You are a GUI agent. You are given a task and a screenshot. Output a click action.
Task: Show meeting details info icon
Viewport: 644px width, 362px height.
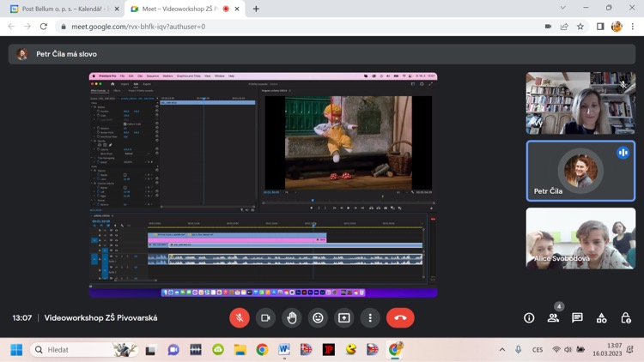point(529,317)
